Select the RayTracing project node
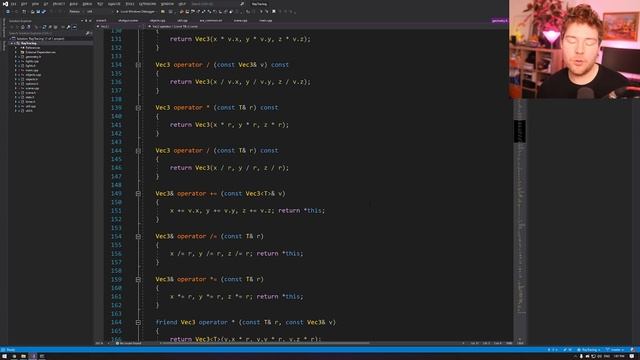The width and height of the screenshot is (640, 360). pyautogui.click(x=29, y=43)
